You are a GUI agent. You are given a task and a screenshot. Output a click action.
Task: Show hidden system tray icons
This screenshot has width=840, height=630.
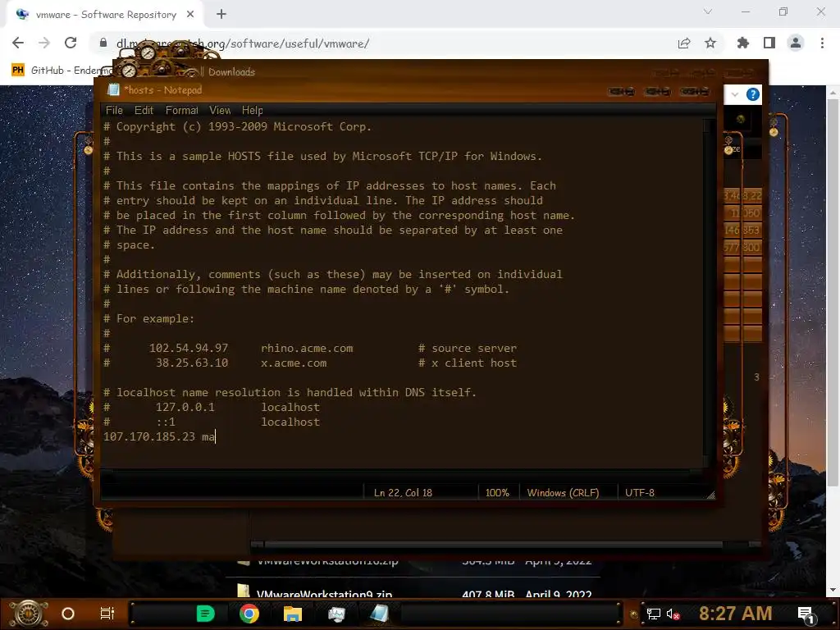(x=634, y=614)
